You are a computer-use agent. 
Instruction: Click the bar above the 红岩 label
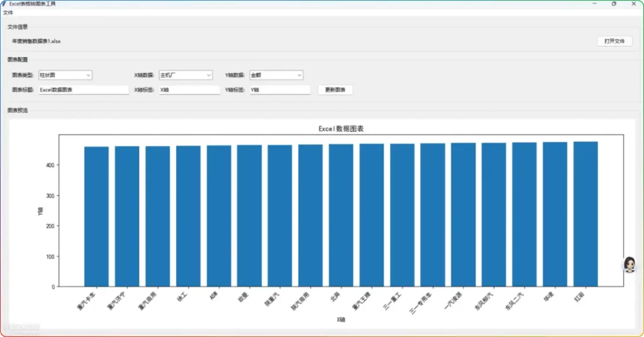tap(586, 214)
